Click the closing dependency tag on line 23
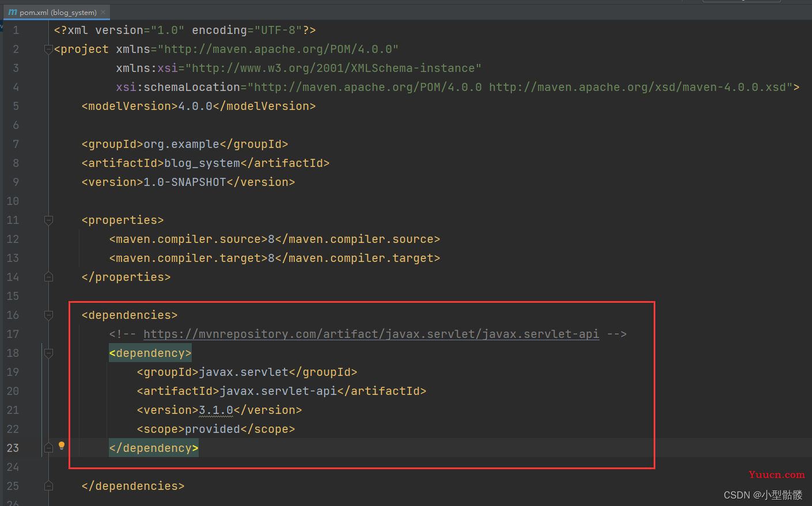 tap(154, 448)
